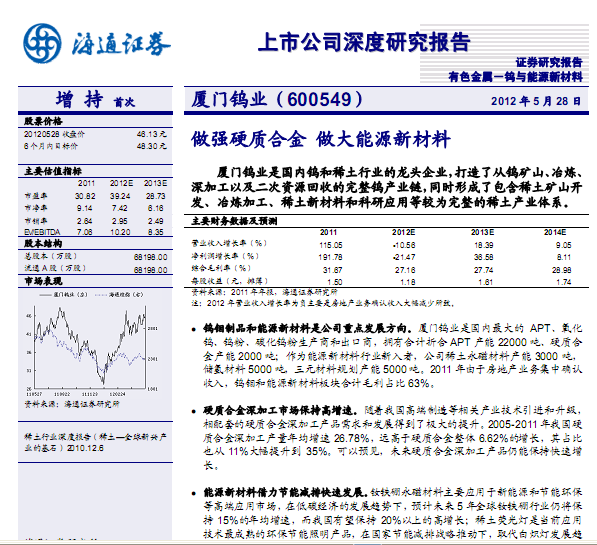Image resolution: width=597 pixels, height=545 pixels.
Task: Select the 市销率 value 2.49
Action: point(156,221)
